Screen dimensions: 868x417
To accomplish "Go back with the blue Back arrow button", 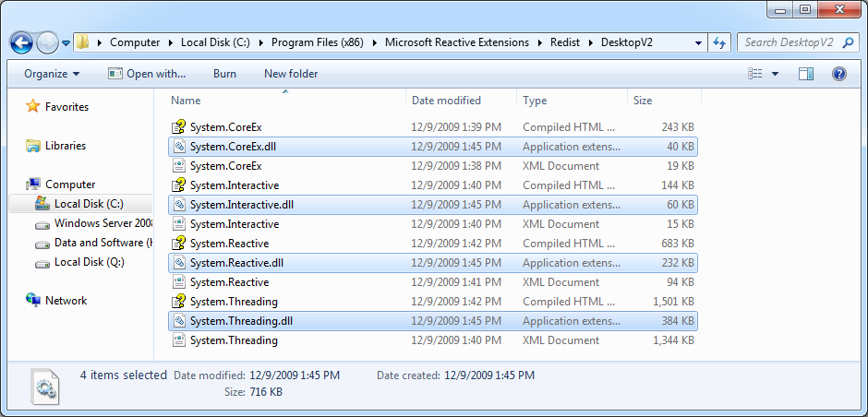I will (x=21, y=42).
